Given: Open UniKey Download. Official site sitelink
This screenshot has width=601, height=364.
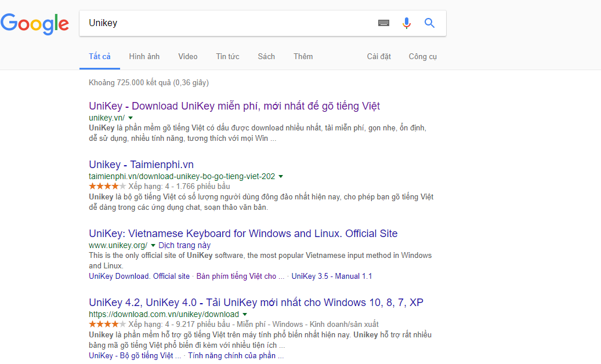Looking at the screenshot, I should pos(139,276).
